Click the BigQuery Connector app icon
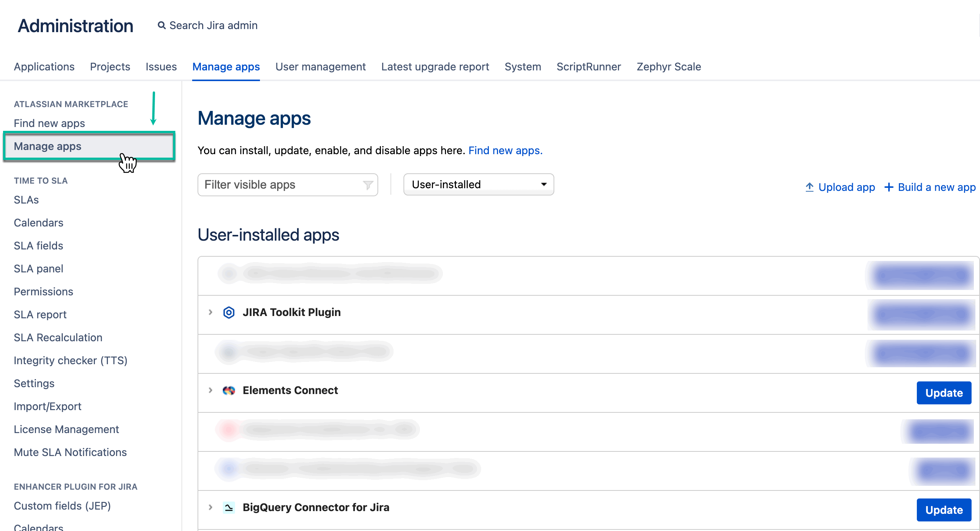This screenshot has height=531, width=980. click(x=229, y=507)
